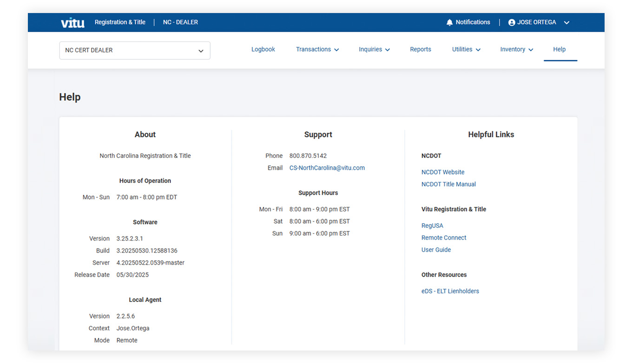The image size is (632, 364).
Task: Click the user profile avatar icon
Action: (512, 22)
